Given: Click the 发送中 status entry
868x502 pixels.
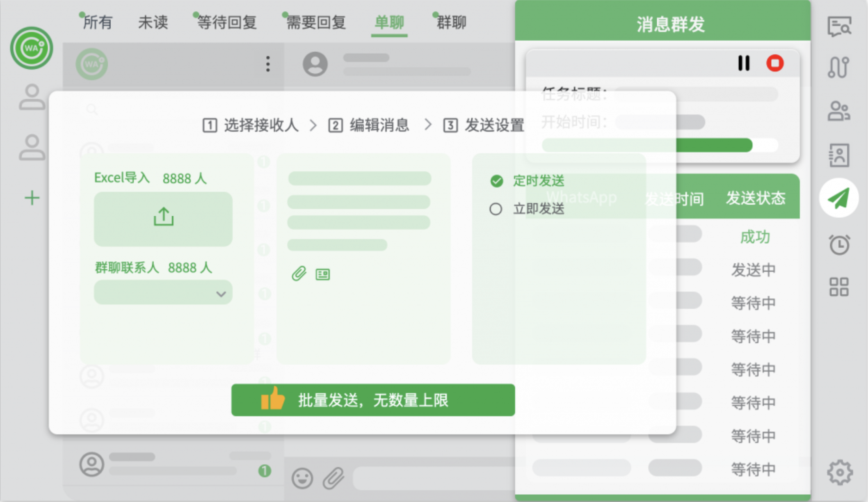Looking at the screenshot, I should (754, 270).
